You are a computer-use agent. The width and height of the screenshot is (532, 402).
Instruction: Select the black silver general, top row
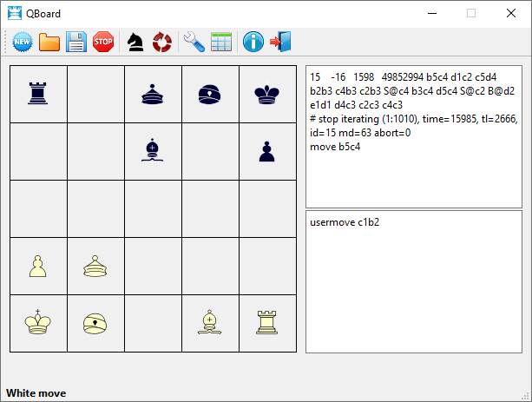click(x=153, y=94)
